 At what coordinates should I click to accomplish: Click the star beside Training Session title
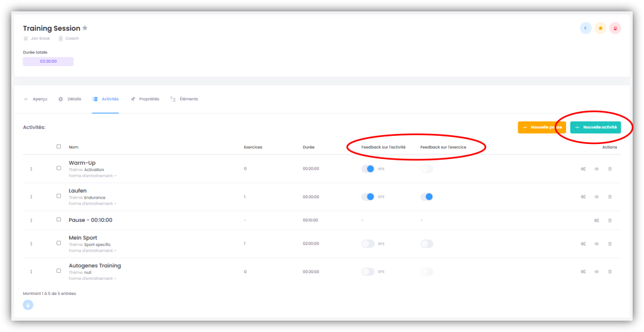85,28
